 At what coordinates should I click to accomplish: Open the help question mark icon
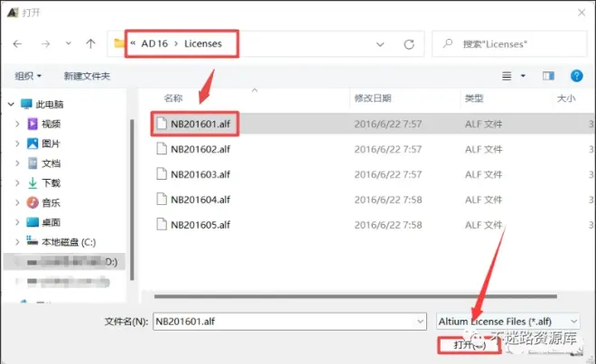pos(574,76)
